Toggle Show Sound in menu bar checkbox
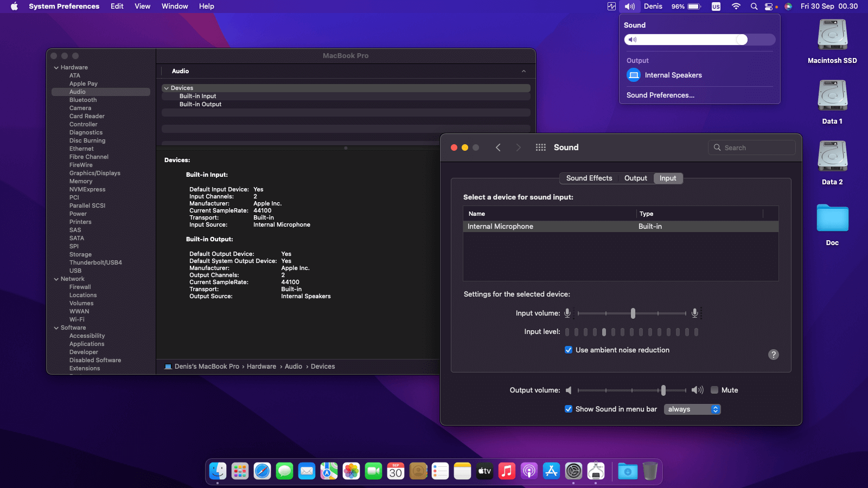The image size is (868, 488). tap(569, 409)
